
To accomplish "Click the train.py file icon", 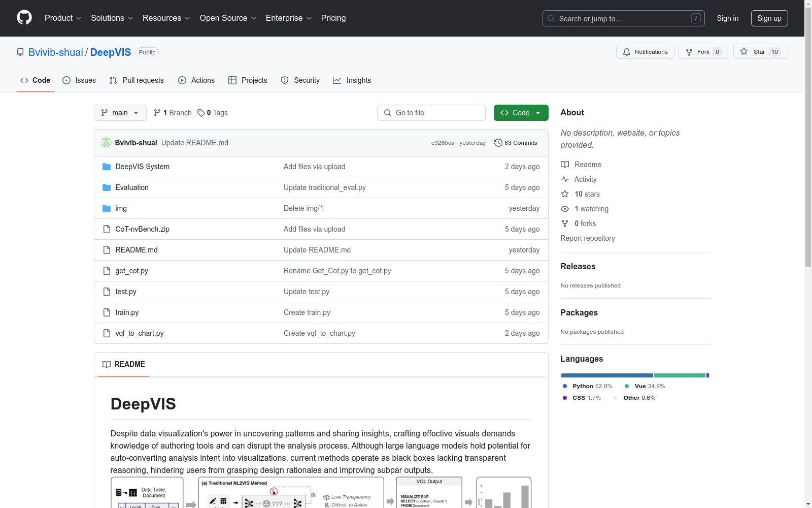I will pyautogui.click(x=107, y=312).
